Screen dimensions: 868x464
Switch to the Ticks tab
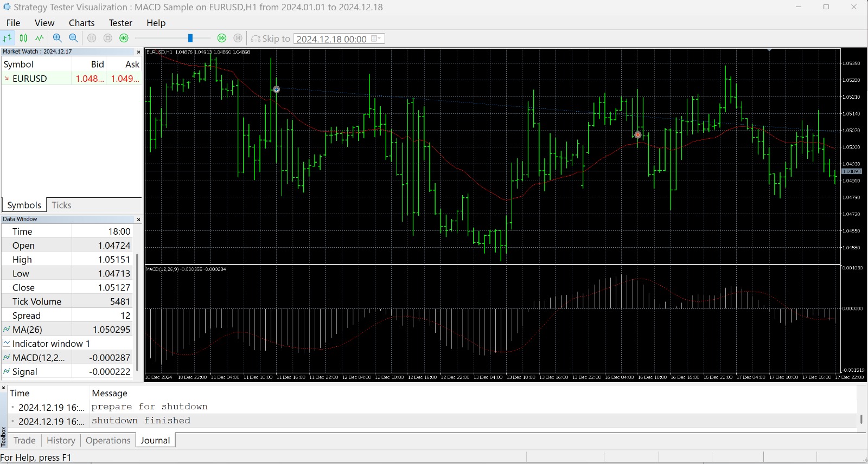click(61, 205)
